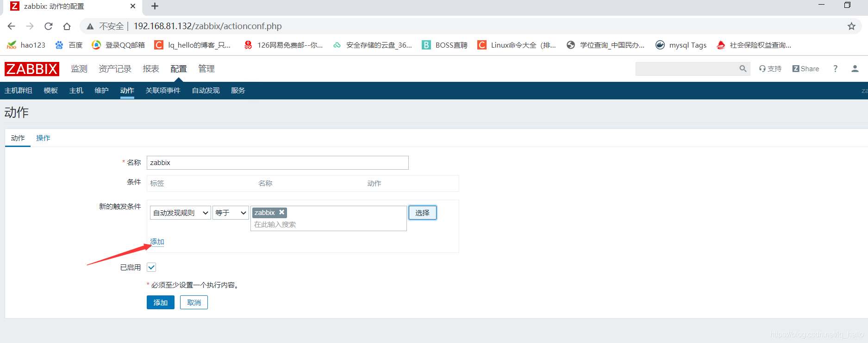Bookmark this page with the star icon
The width and height of the screenshot is (868, 343).
tap(851, 26)
